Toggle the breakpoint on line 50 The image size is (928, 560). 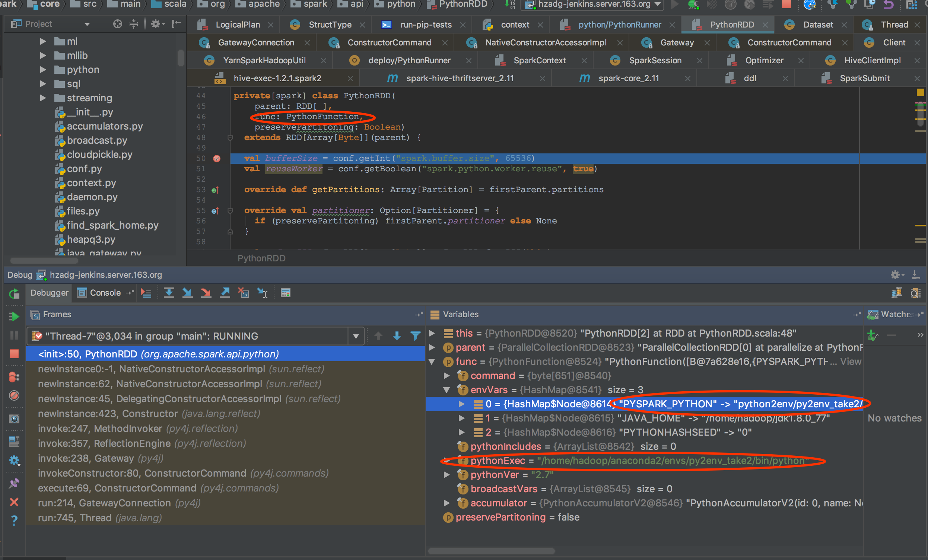click(x=217, y=159)
